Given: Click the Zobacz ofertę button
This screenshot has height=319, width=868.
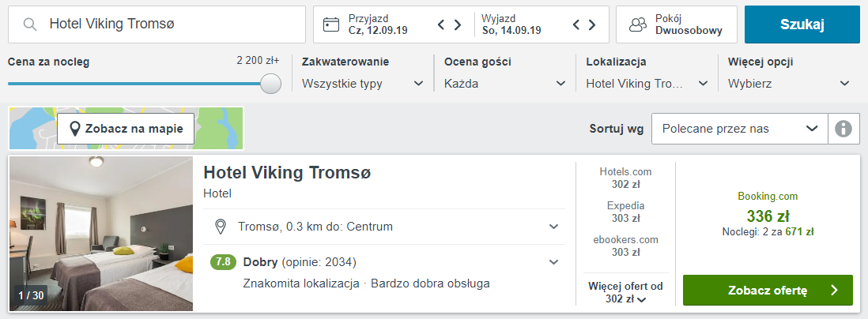Looking at the screenshot, I should click(768, 291).
